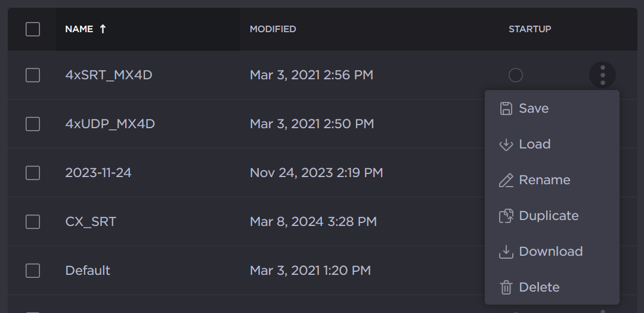Choose Duplicate from the context menu

tap(549, 216)
